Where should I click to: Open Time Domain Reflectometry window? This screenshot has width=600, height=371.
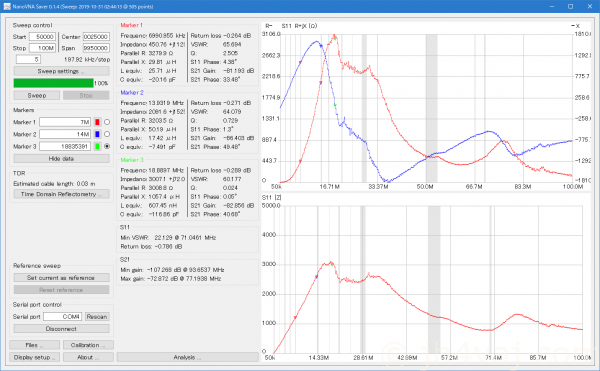[62, 194]
